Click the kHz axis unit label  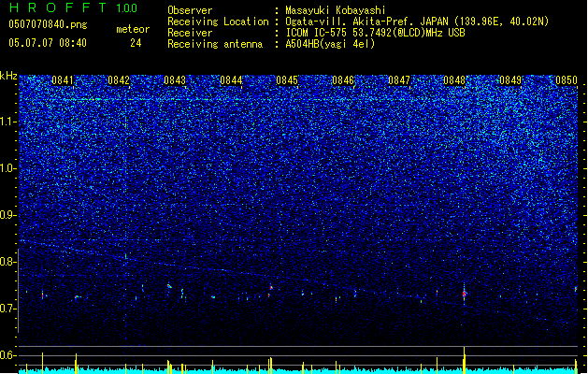point(8,76)
